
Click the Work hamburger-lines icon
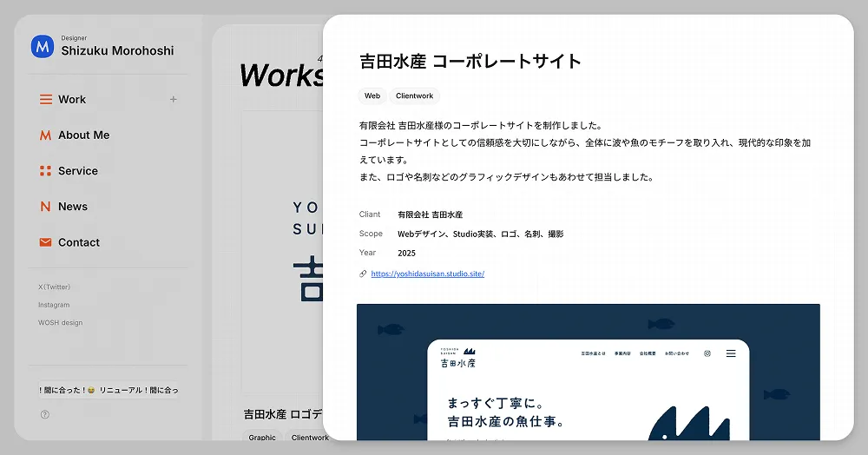(x=46, y=100)
